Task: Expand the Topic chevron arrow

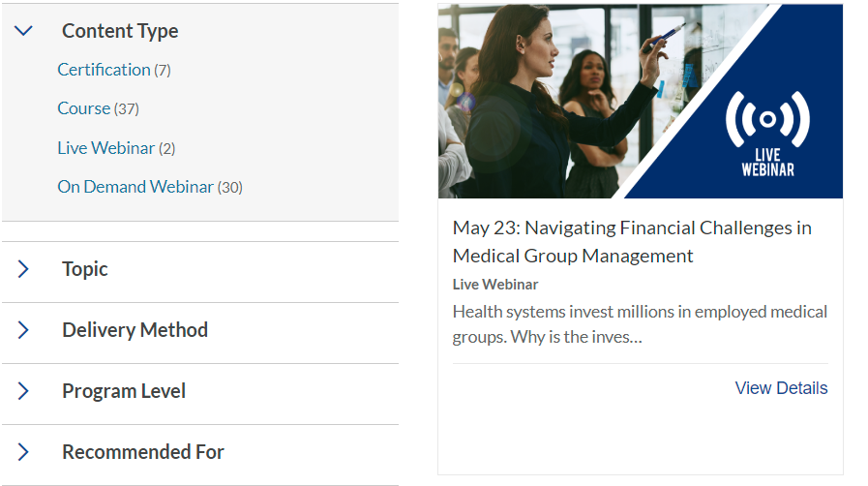Action: pyautogui.click(x=24, y=269)
